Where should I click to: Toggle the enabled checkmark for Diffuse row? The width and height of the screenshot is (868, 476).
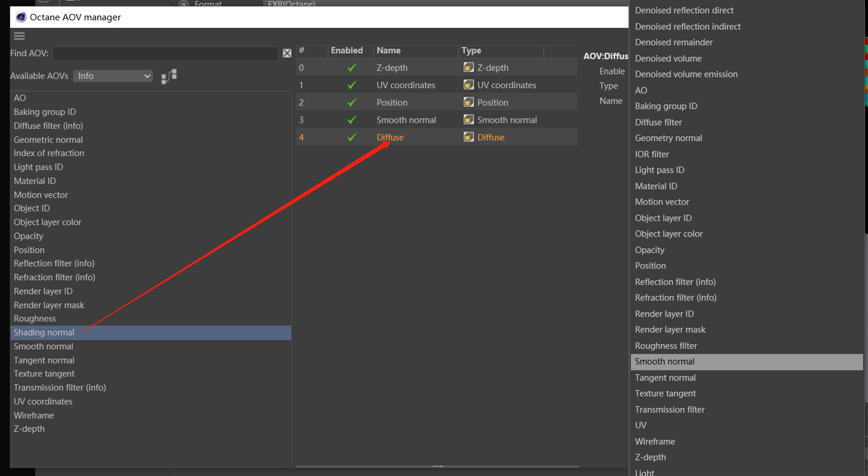coord(352,137)
